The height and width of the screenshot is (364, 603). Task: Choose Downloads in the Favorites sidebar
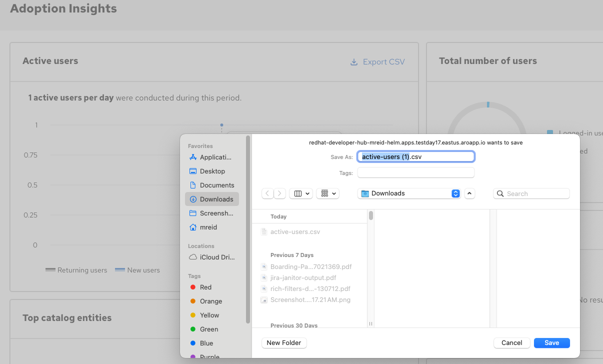coord(212,199)
